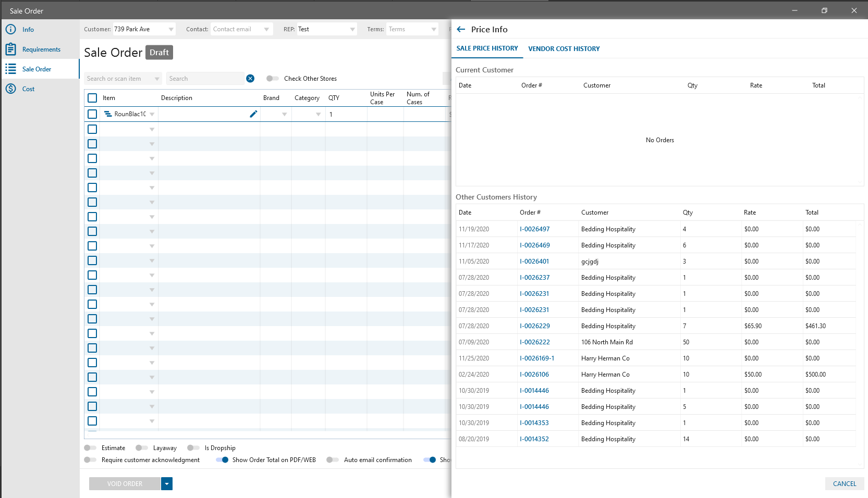
Task: Click the Info sidebar icon
Action: tap(10, 30)
